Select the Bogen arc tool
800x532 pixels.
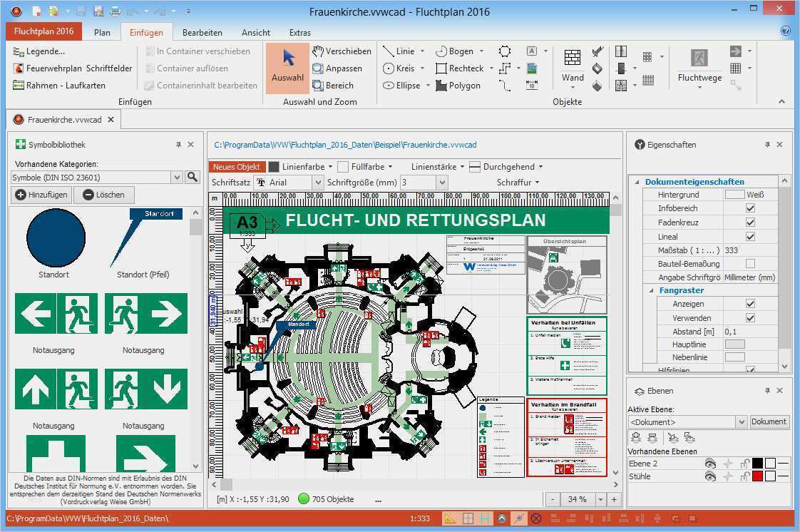click(x=455, y=51)
